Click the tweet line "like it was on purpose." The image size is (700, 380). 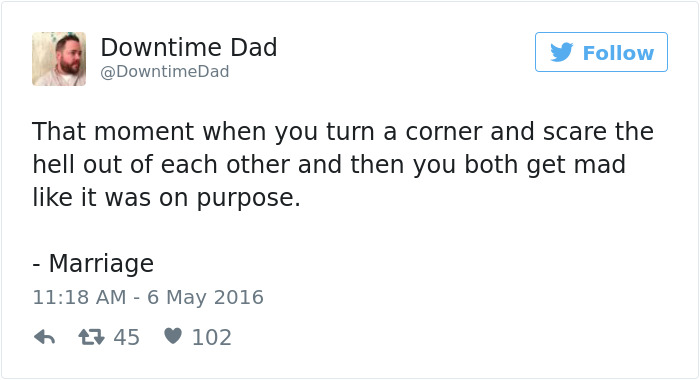pyautogui.click(x=167, y=197)
